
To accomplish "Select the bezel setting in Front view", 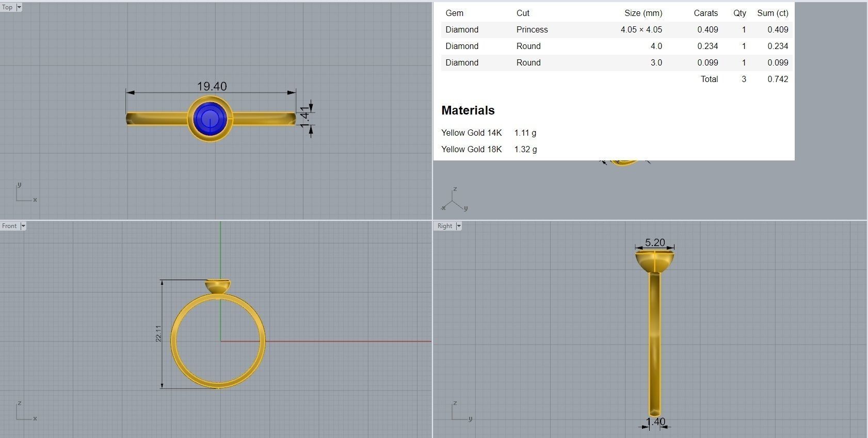I will 218,287.
